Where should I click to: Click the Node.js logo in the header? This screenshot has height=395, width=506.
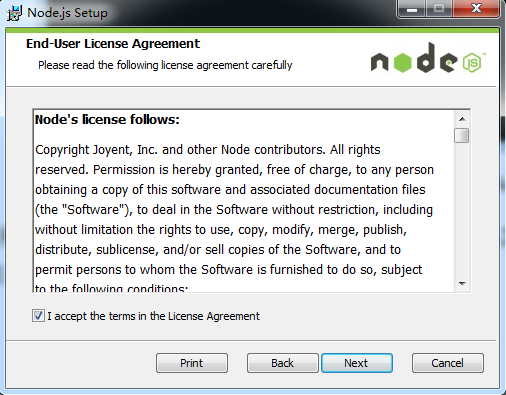coord(428,58)
